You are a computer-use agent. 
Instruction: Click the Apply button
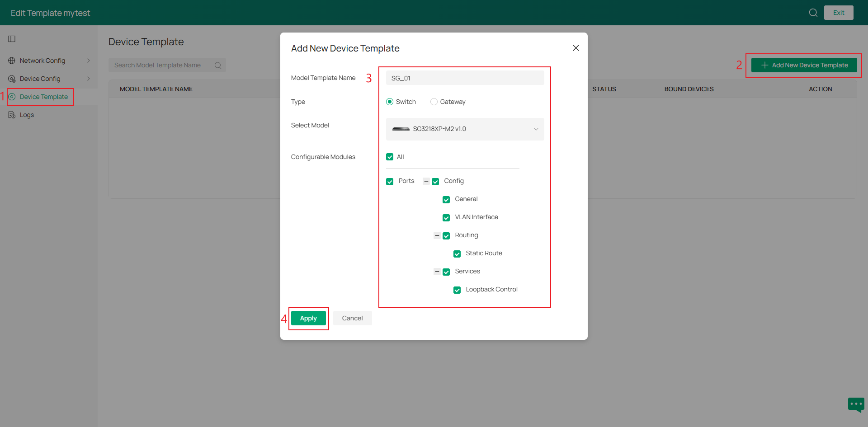pos(308,318)
